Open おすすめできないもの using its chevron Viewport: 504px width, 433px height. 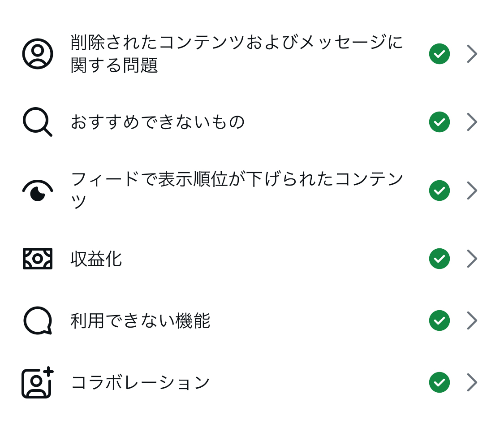pos(472,122)
